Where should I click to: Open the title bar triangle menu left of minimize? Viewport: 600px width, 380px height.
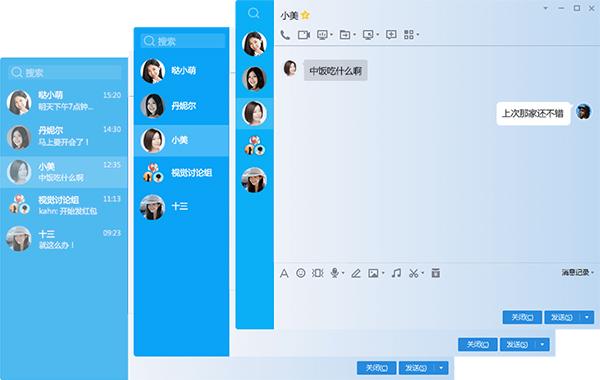click(546, 8)
